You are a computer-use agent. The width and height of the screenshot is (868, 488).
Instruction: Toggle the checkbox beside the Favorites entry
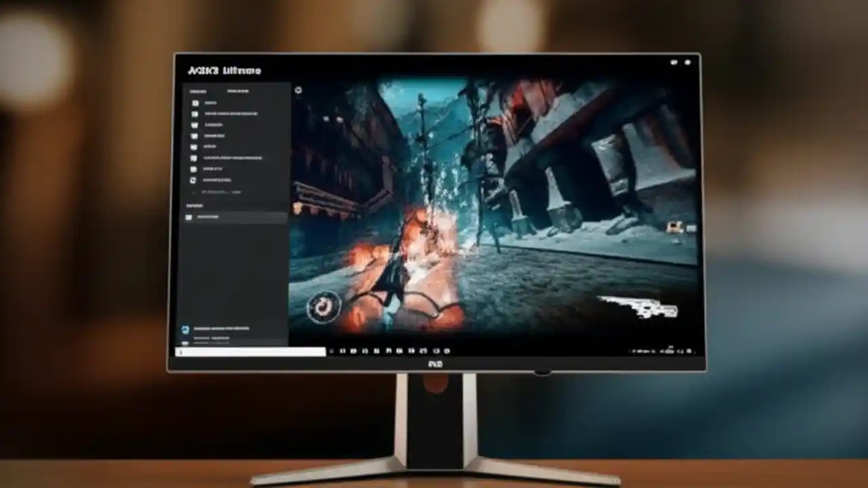coord(189,217)
